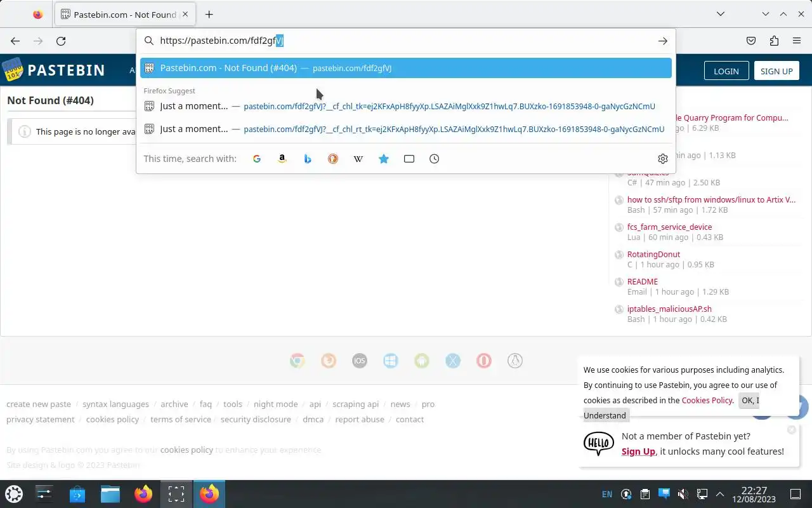This screenshot has height=508, width=812.
Task: Click the Chrome browser icon in footer
Action: pos(297,361)
